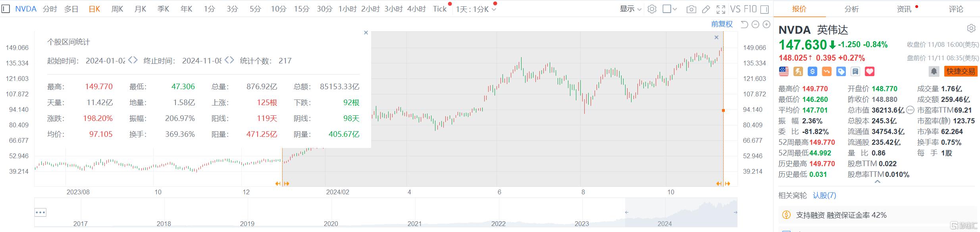Reset chart zoom with undo arrow
Viewport: 980px width, 232px height.
click(x=744, y=25)
